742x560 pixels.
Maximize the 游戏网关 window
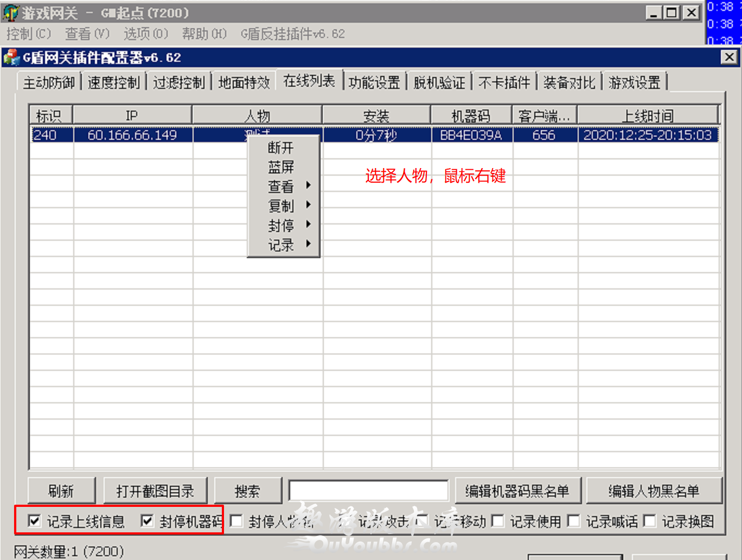tap(672, 12)
